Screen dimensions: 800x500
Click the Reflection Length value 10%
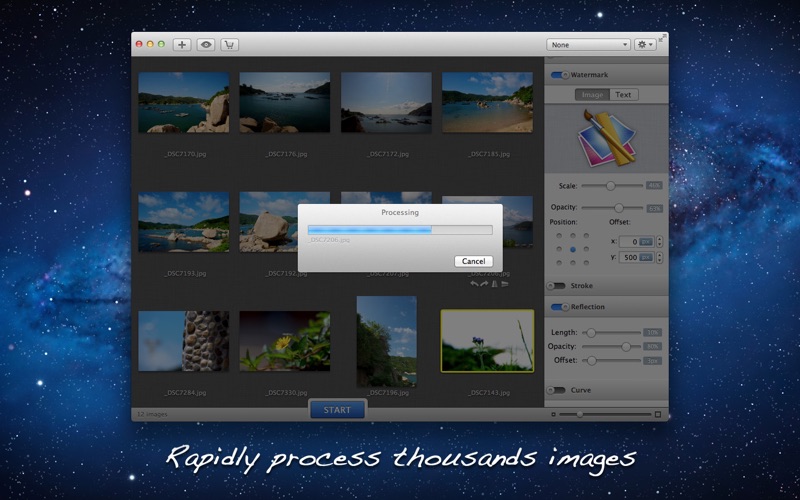click(x=653, y=333)
